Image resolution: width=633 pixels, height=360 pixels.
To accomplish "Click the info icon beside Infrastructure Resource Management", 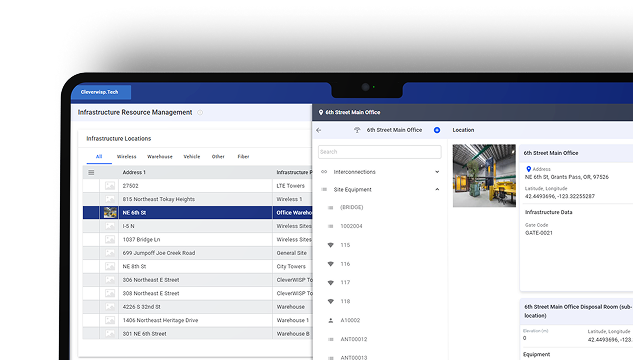I will 200,113.
